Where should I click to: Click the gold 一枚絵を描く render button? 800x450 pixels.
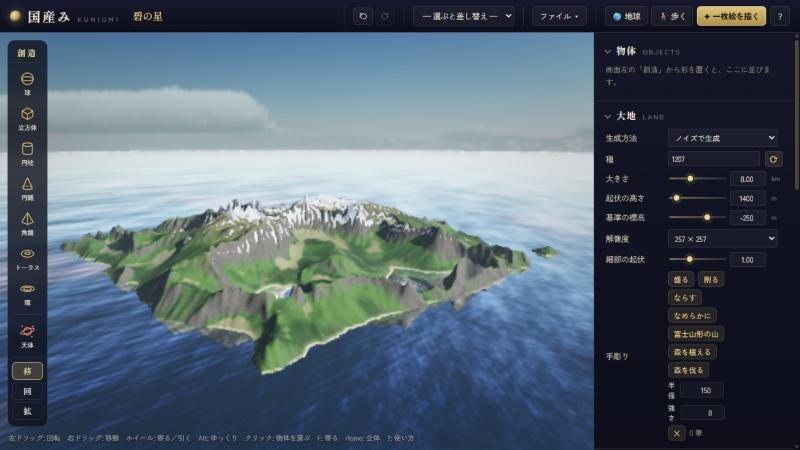tap(731, 16)
